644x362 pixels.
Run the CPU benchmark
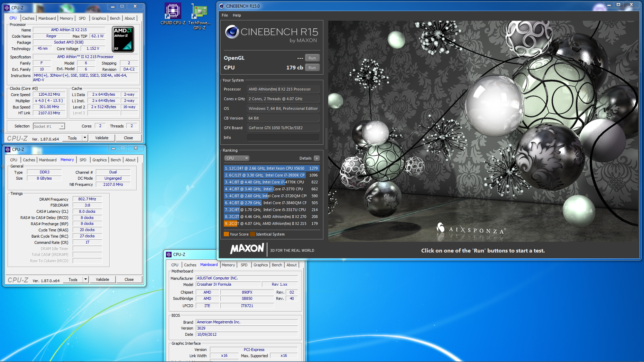pos(312,68)
